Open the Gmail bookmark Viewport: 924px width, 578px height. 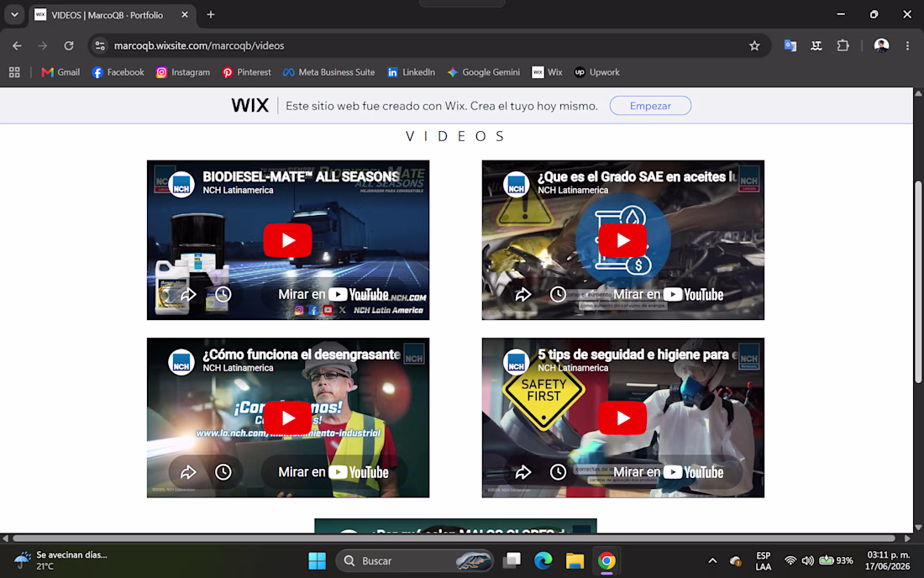60,72
